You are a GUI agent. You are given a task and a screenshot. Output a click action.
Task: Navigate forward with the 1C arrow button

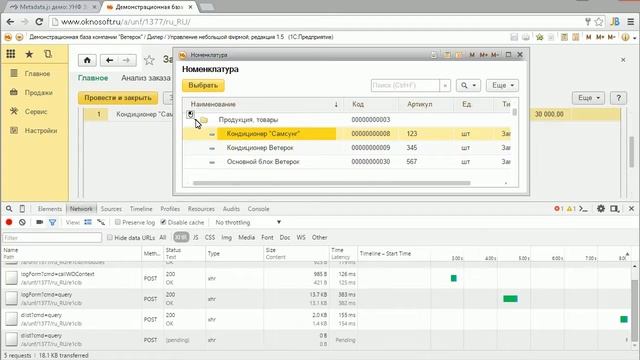point(127,60)
